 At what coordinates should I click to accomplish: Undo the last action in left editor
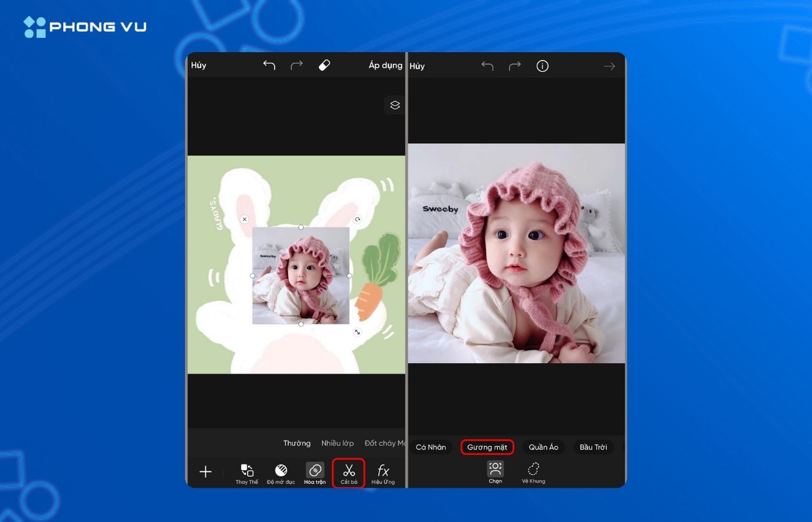[x=269, y=65]
